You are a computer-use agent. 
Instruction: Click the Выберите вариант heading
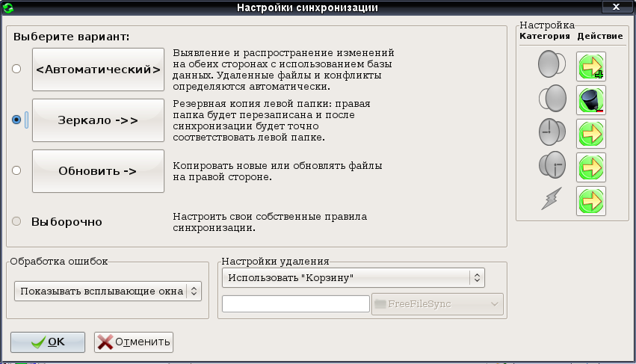point(72,37)
